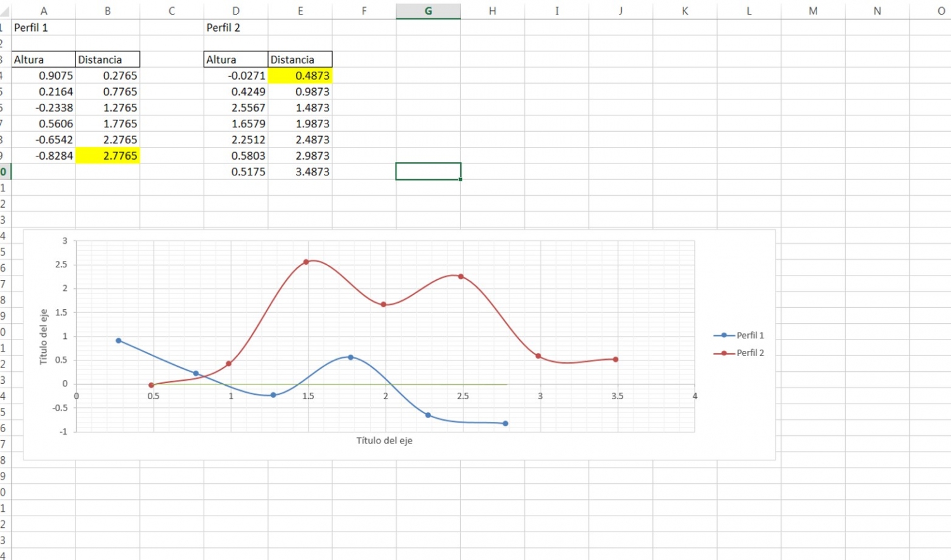Select 'Perfil 2' legend entry in chart
The width and height of the screenshot is (951, 560).
(x=739, y=353)
